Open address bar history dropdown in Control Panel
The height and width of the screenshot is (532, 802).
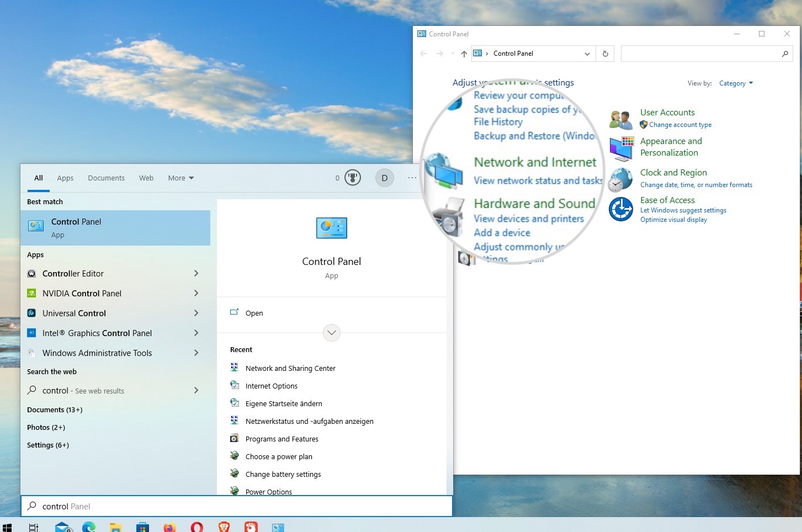(x=587, y=54)
